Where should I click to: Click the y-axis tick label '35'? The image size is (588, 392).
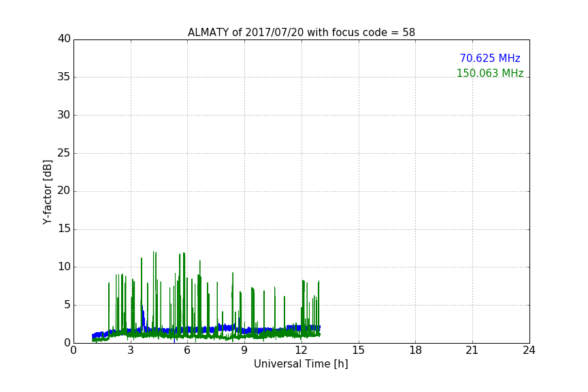(x=64, y=77)
